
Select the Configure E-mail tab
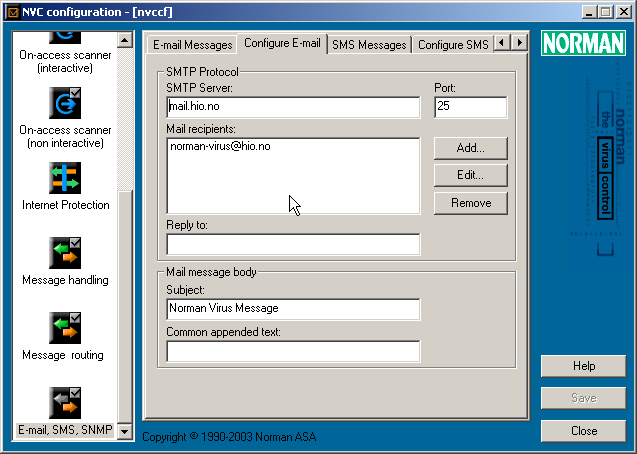click(x=282, y=43)
